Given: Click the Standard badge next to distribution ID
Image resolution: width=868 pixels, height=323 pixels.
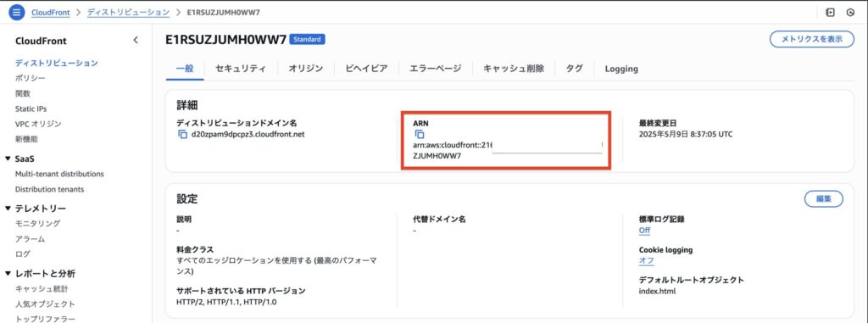Looking at the screenshot, I should [x=307, y=39].
